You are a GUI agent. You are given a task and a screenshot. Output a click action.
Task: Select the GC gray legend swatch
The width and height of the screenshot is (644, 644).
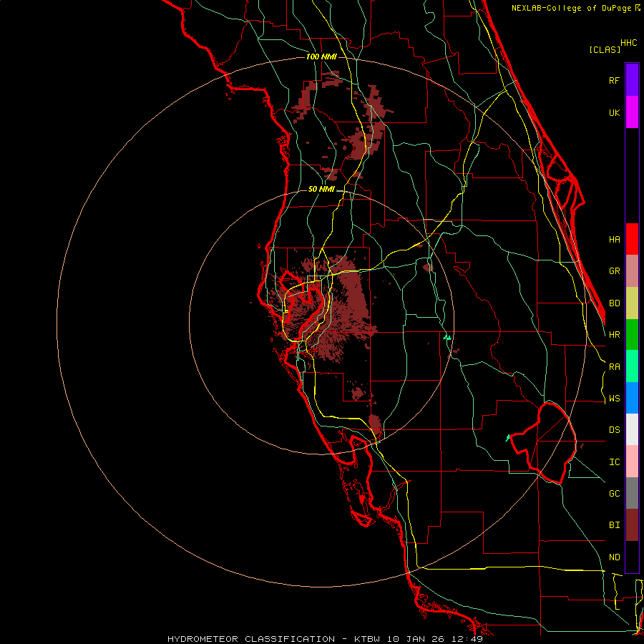(632, 493)
